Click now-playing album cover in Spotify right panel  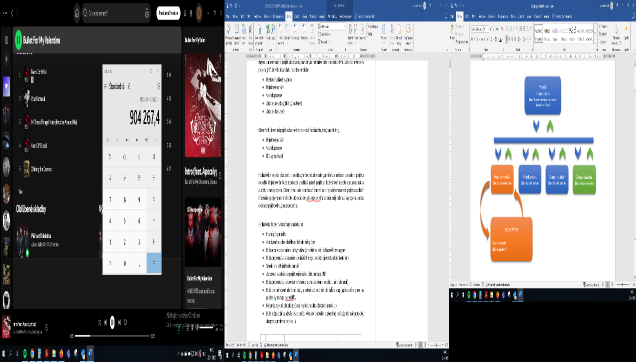(203, 106)
